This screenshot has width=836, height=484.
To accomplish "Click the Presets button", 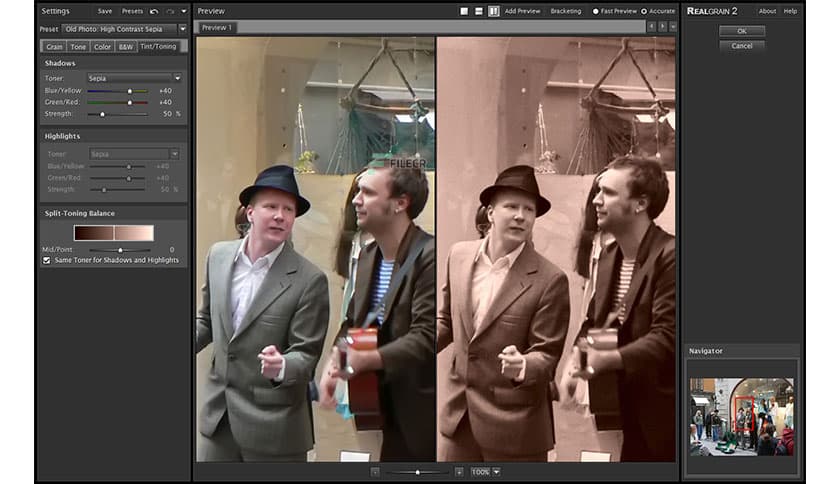I will 132,11.
